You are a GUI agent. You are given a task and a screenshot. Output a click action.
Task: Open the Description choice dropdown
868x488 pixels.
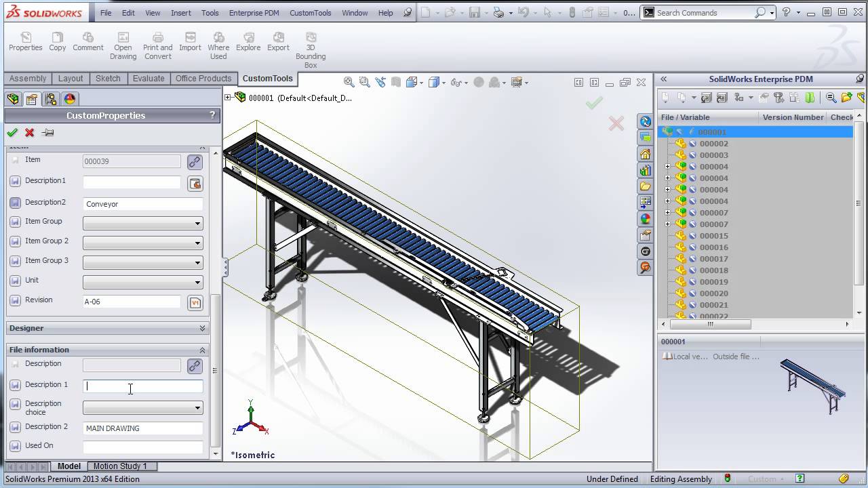pos(142,408)
